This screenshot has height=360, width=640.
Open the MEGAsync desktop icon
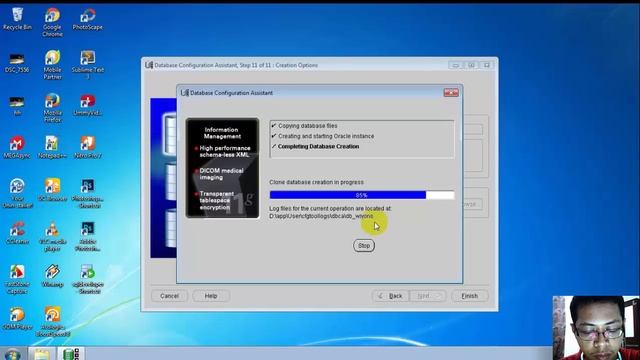click(17, 148)
